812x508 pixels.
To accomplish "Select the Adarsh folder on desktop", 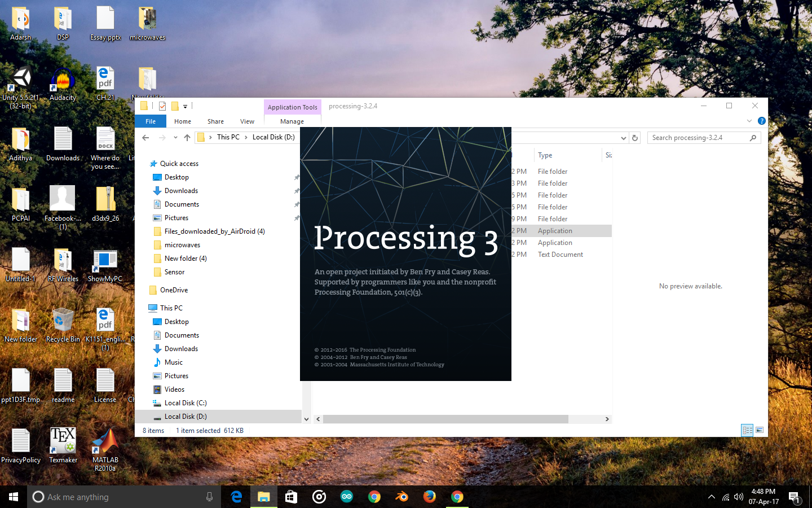I will click(x=20, y=24).
